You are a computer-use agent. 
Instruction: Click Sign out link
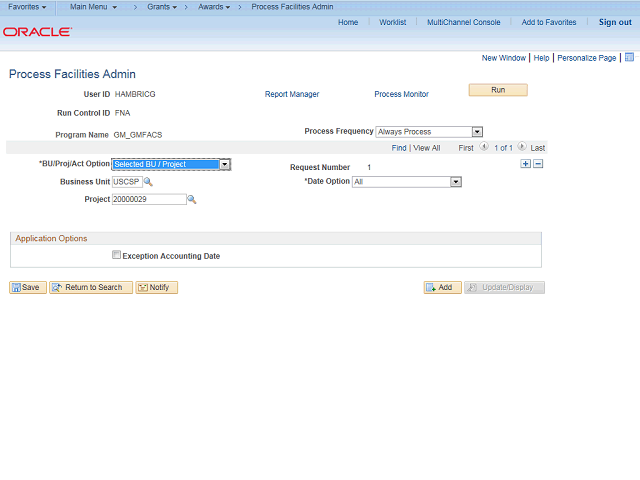click(x=615, y=22)
